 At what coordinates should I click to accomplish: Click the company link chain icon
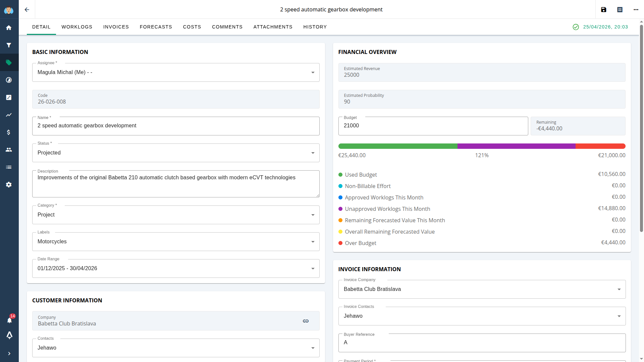coord(306,321)
